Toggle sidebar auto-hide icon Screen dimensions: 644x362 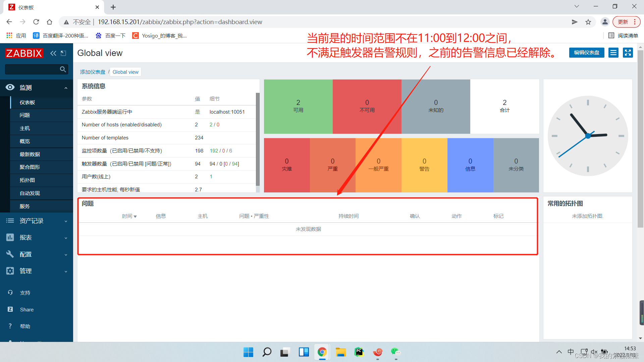63,53
